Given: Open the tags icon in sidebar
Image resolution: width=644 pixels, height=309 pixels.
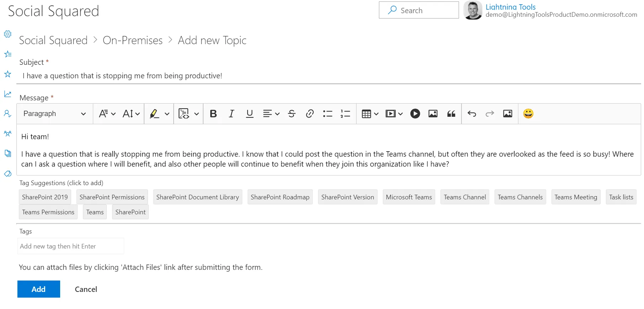Looking at the screenshot, I should [7, 174].
